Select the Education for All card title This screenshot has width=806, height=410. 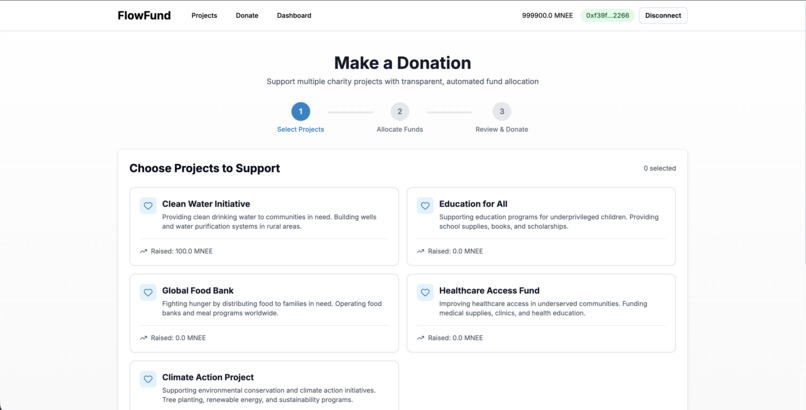pyautogui.click(x=473, y=204)
